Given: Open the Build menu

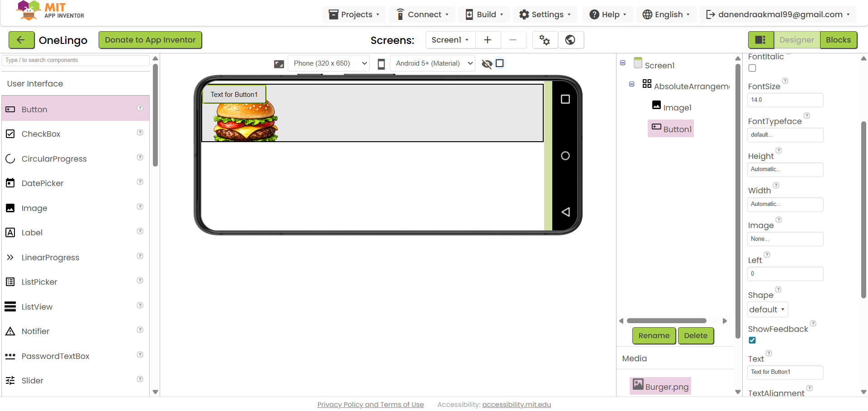Looking at the screenshot, I should tap(484, 14).
